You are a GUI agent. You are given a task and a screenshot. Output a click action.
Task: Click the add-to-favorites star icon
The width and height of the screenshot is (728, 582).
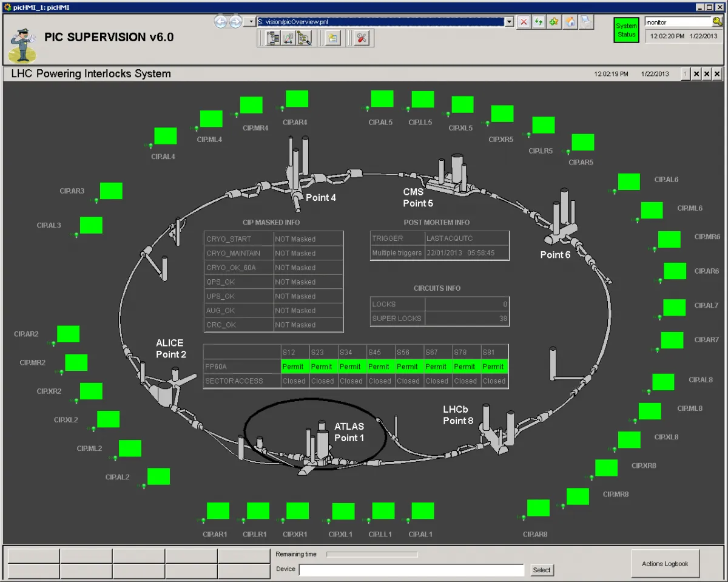click(554, 22)
